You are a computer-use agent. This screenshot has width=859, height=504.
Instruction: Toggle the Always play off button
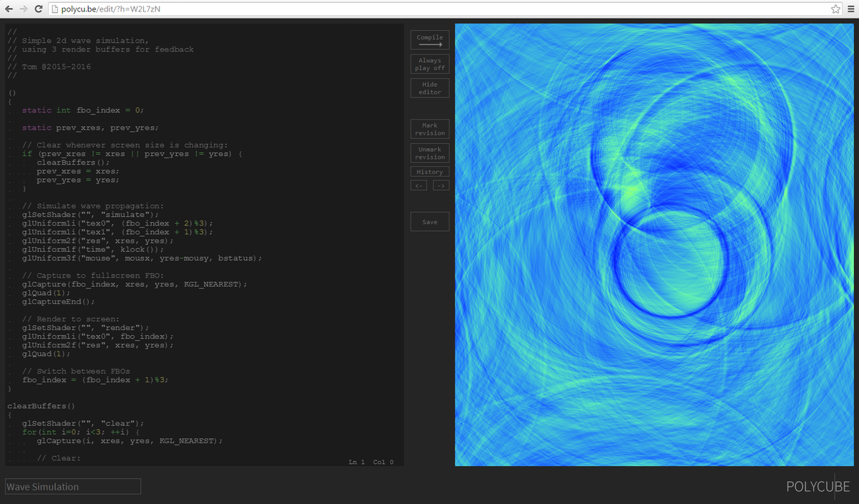coord(429,64)
